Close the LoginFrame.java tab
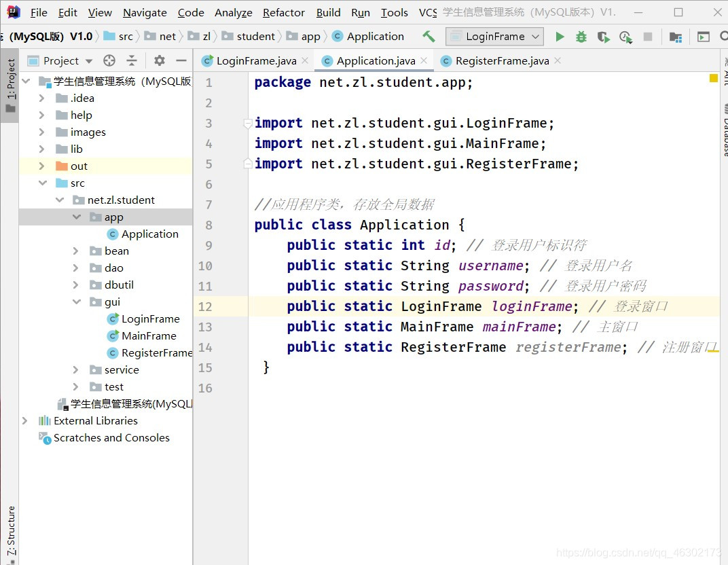Screen dimensions: 728x565 click(x=305, y=60)
